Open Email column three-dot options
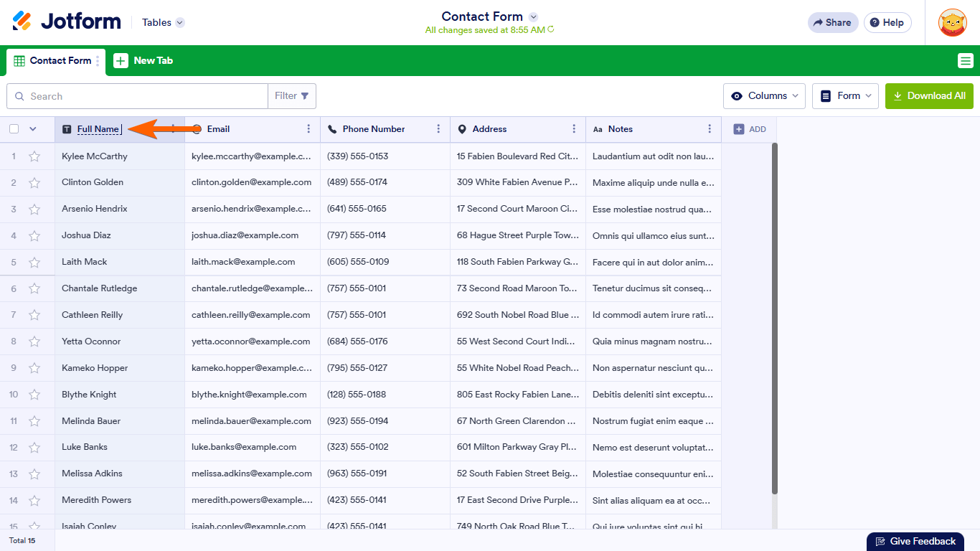This screenshot has width=980, height=551. tap(308, 129)
